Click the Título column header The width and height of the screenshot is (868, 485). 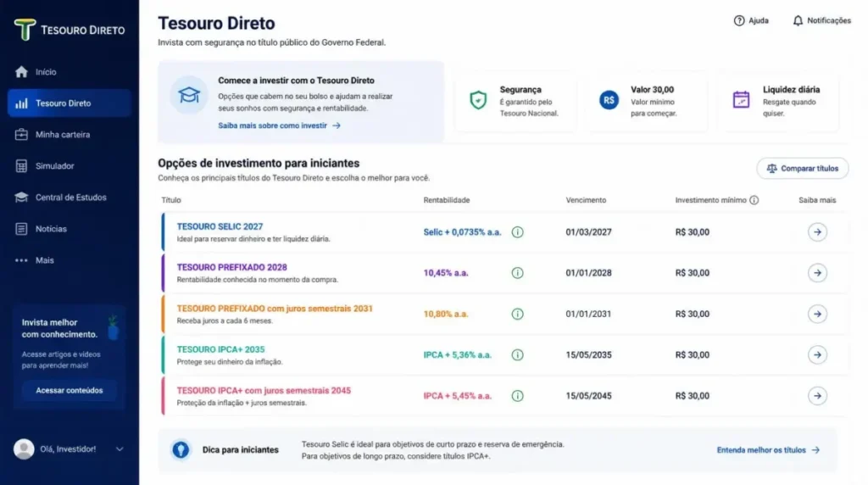(x=171, y=200)
